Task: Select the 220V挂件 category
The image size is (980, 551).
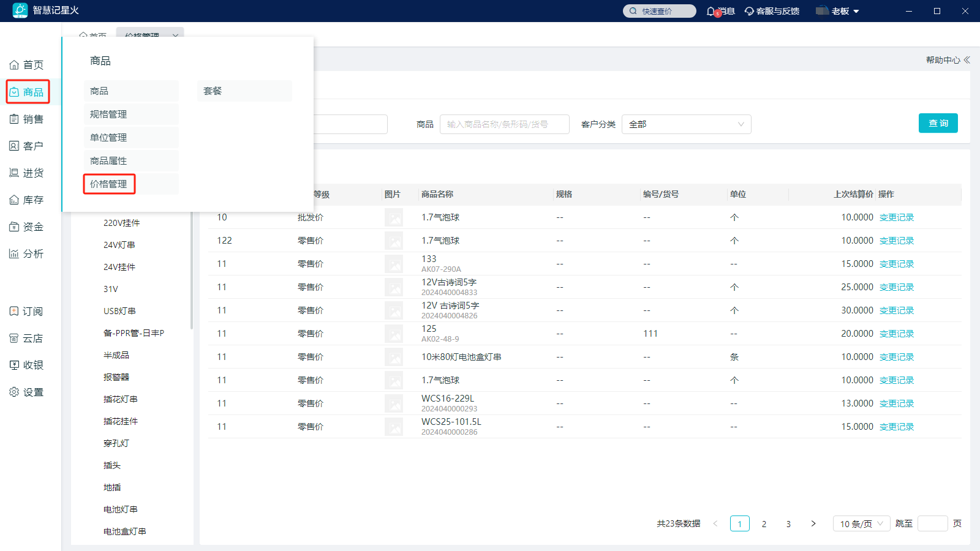Action: pyautogui.click(x=122, y=223)
